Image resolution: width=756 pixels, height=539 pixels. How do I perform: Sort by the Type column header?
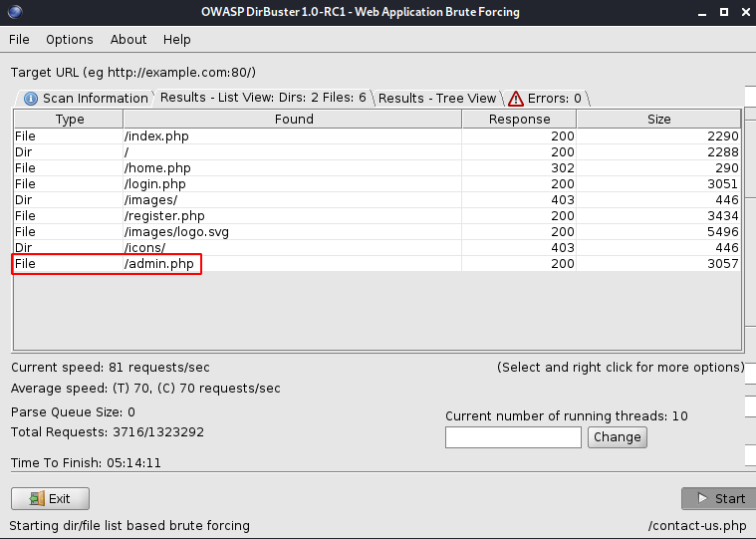click(x=69, y=120)
